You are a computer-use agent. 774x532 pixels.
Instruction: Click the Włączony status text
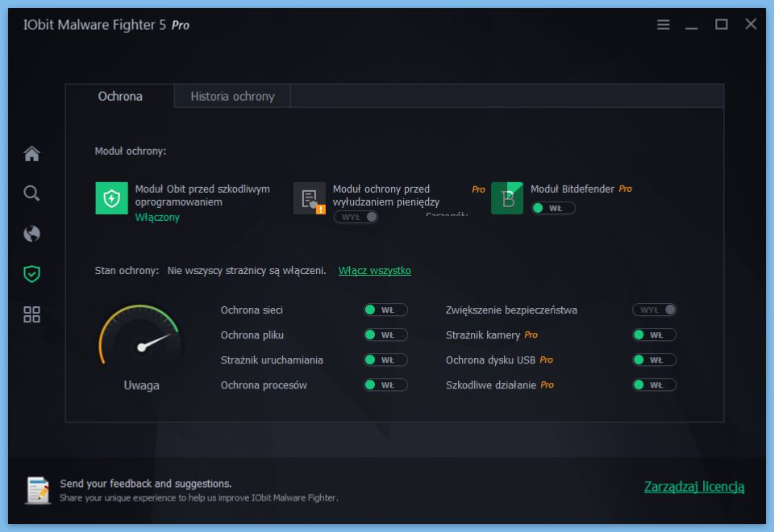157,217
